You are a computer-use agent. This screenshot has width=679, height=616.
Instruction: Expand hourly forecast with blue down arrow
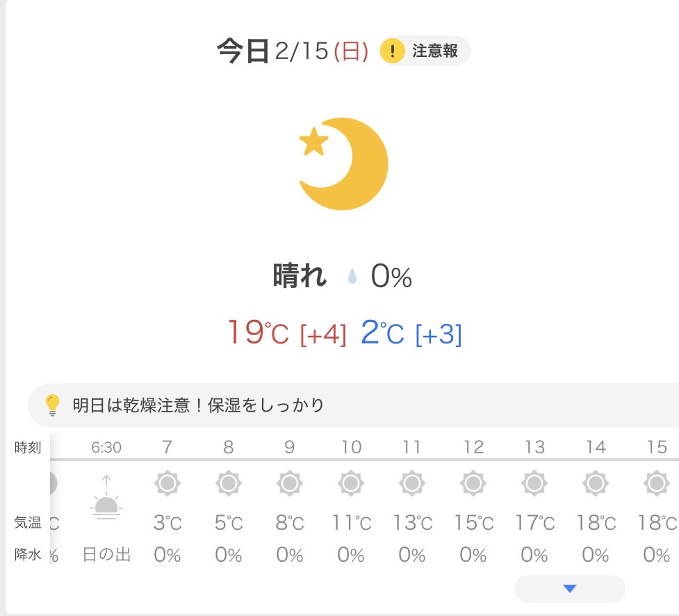[570, 589]
